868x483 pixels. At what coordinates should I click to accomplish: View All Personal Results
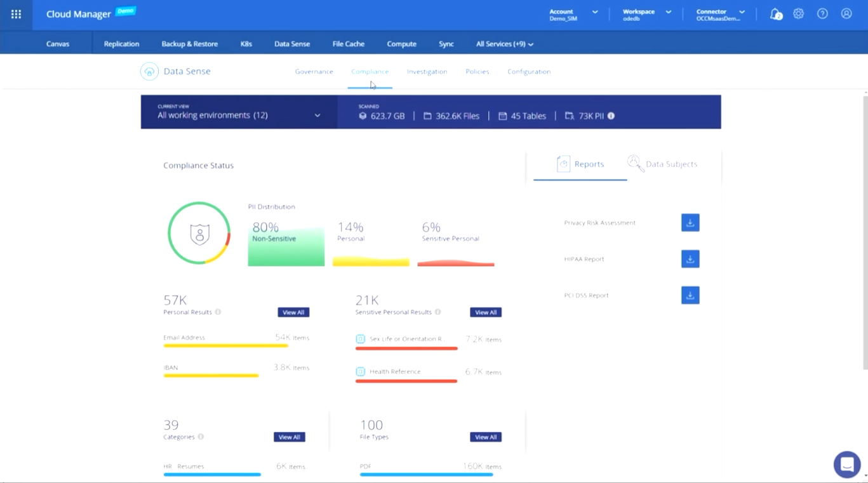tap(293, 312)
